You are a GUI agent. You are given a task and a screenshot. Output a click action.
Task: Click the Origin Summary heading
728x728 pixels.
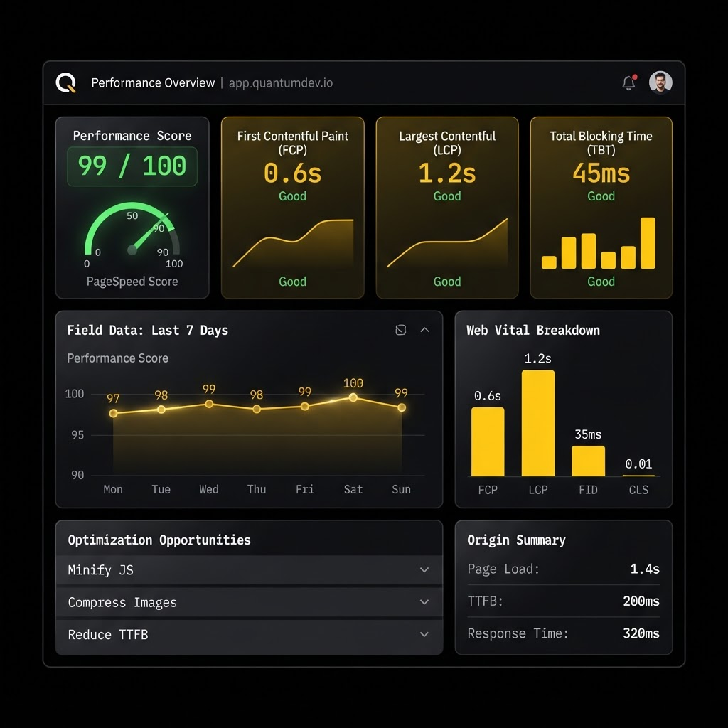pos(516,540)
